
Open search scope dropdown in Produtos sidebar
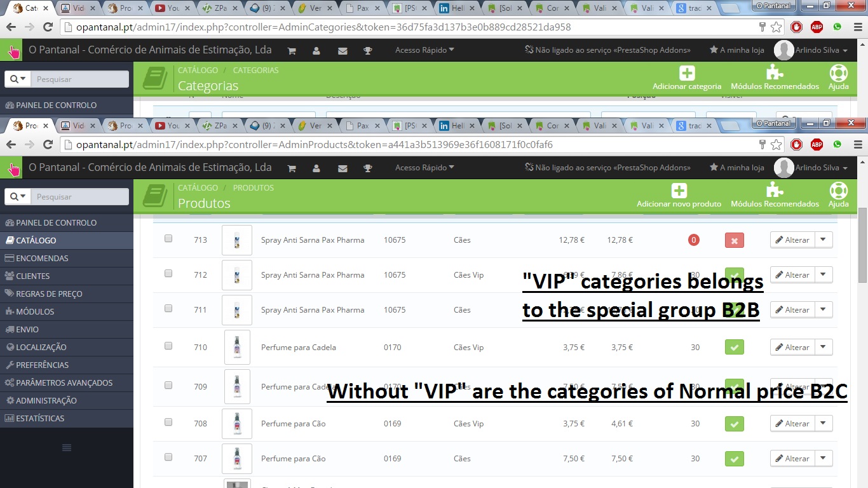tap(18, 197)
